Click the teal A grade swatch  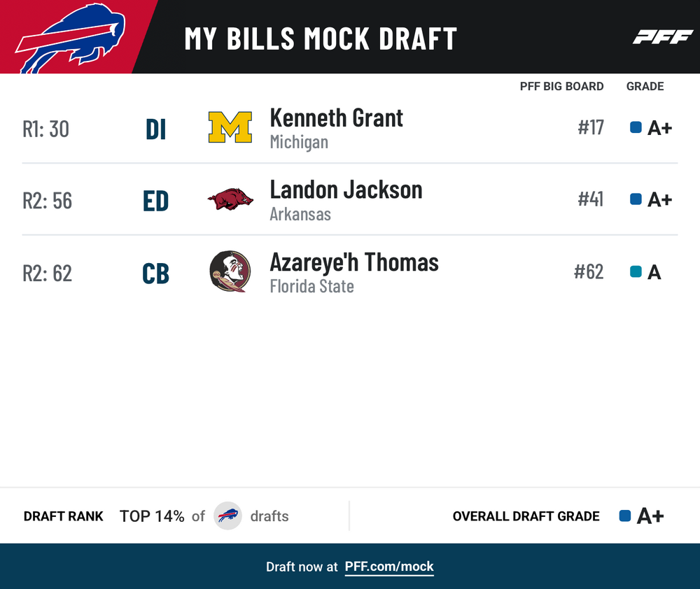(636, 271)
